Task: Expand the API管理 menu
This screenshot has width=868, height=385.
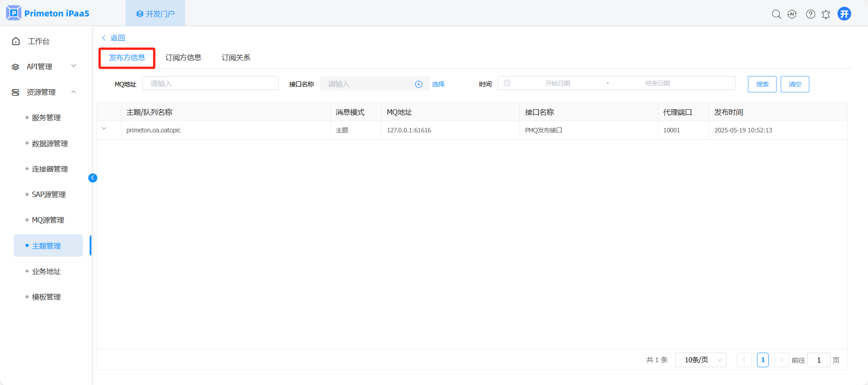Action: coord(44,66)
